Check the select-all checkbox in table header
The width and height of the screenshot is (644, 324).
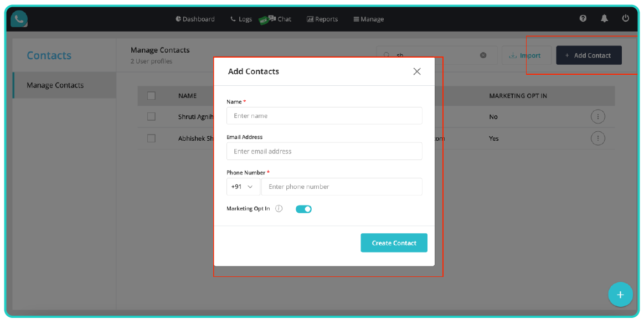[x=151, y=95]
